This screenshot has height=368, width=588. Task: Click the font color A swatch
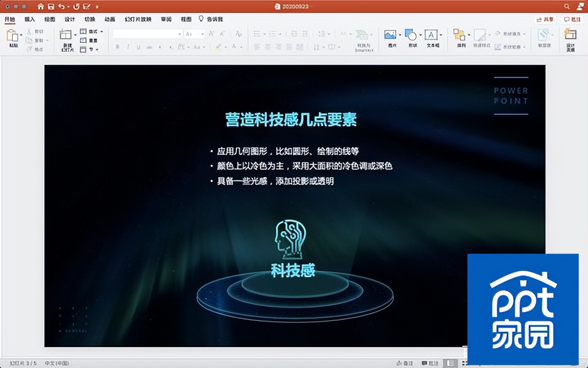click(234, 47)
